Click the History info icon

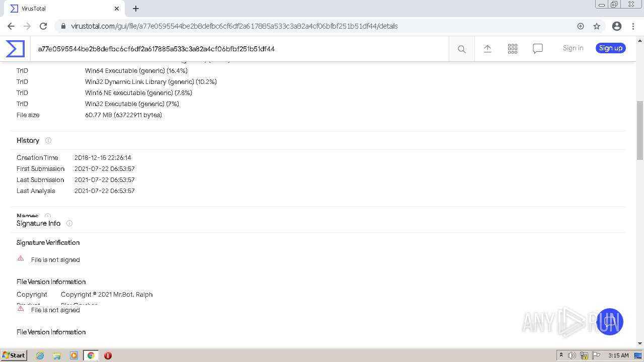coord(48,140)
